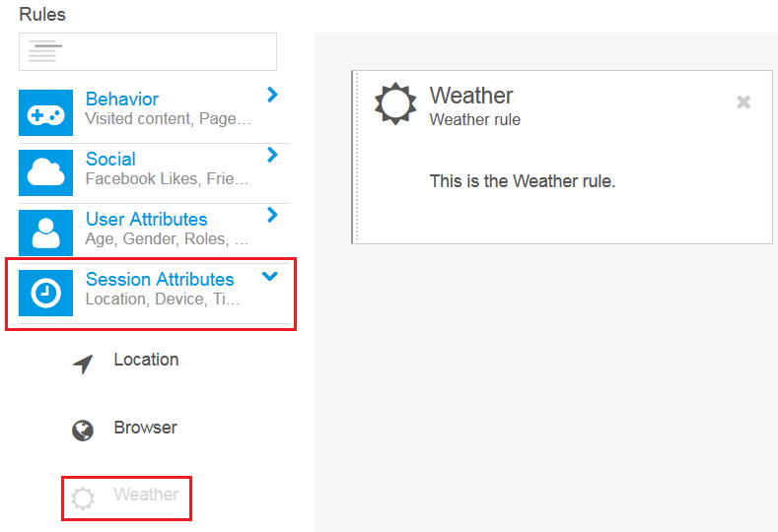This screenshot has width=778, height=532.
Task: Click the 'Location, Device, Ti…' description
Action: pos(163,299)
